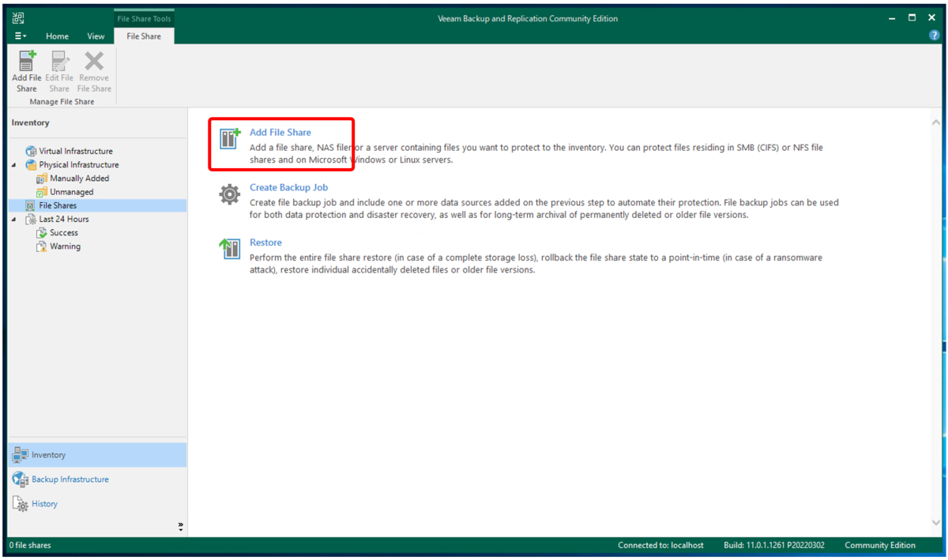This screenshot has width=948, height=560.
Task: Open the Inventory navigation view
Action: (98, 455)
